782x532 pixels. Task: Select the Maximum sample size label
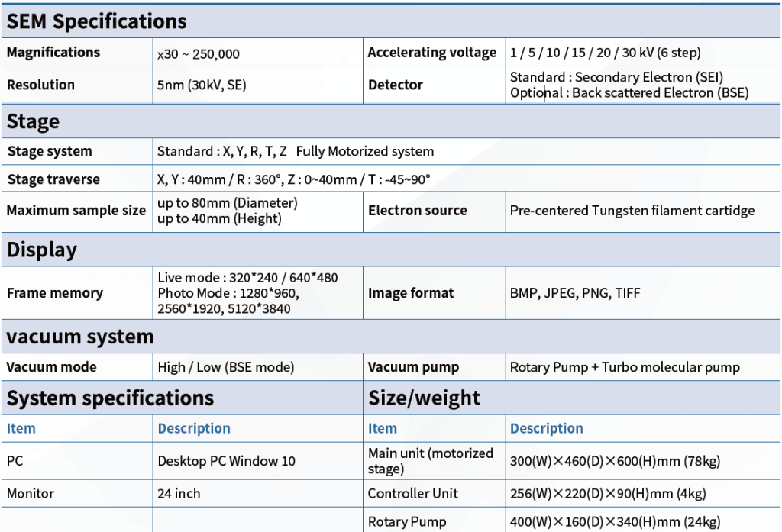[76, 211]
